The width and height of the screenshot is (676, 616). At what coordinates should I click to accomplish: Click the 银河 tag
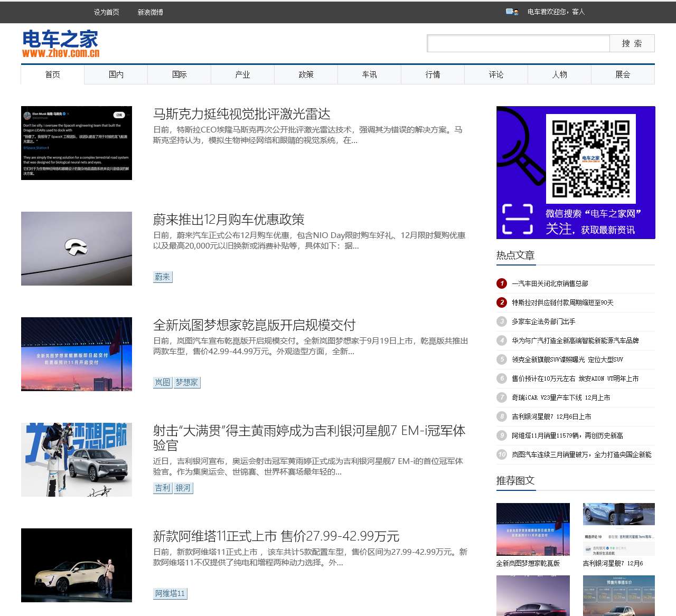(183, 488)
